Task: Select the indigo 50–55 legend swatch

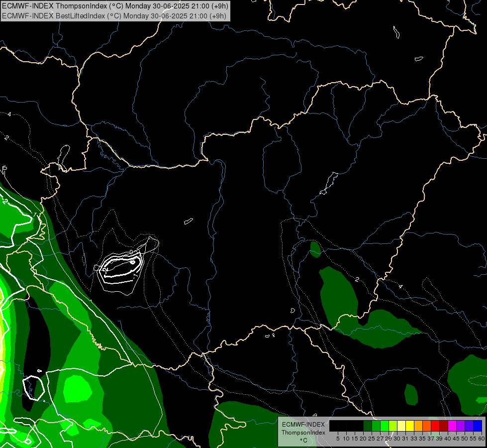Action: (469, 426)
